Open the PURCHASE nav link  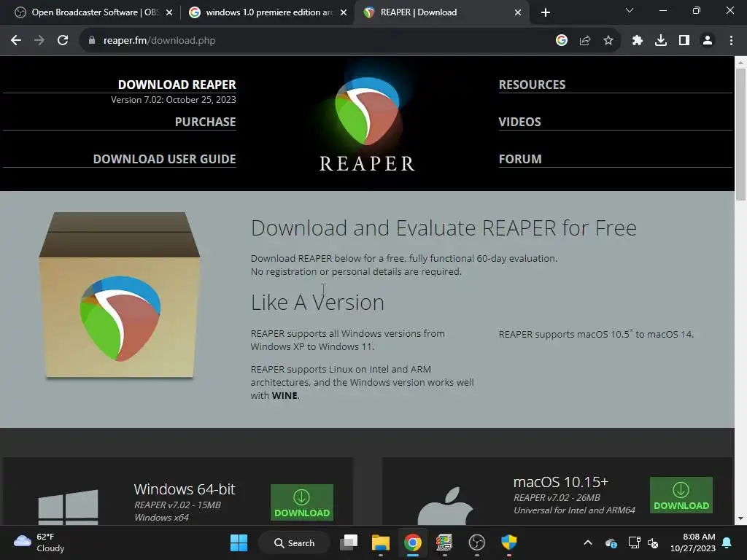205,122
